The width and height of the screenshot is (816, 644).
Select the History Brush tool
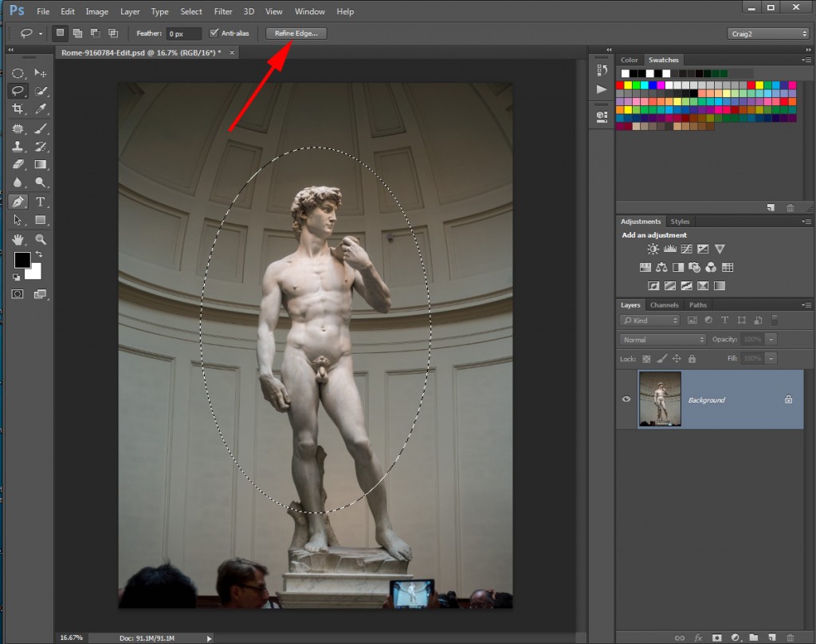point(41,147)
